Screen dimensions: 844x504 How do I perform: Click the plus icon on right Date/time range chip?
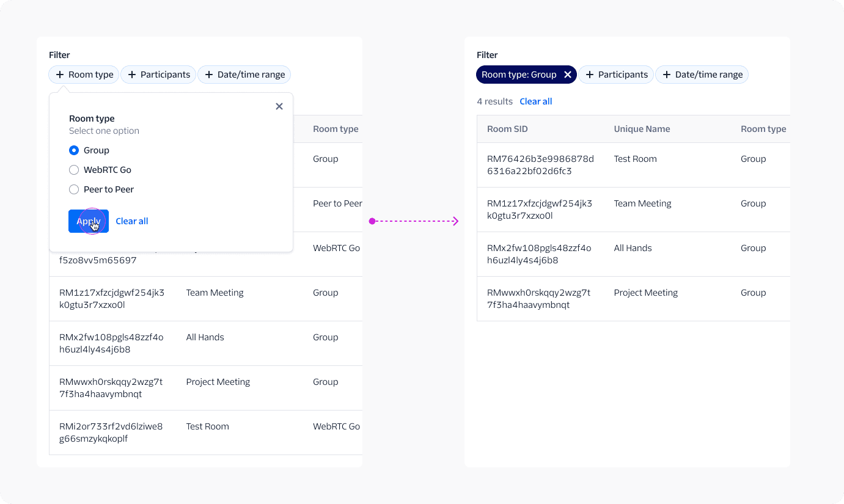[x=667, y=75]
